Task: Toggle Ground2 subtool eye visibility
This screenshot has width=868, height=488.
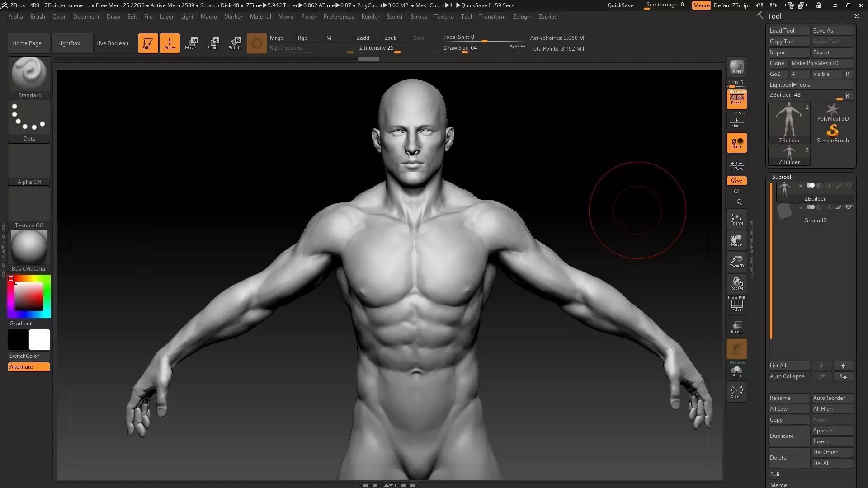Action: 849,207
